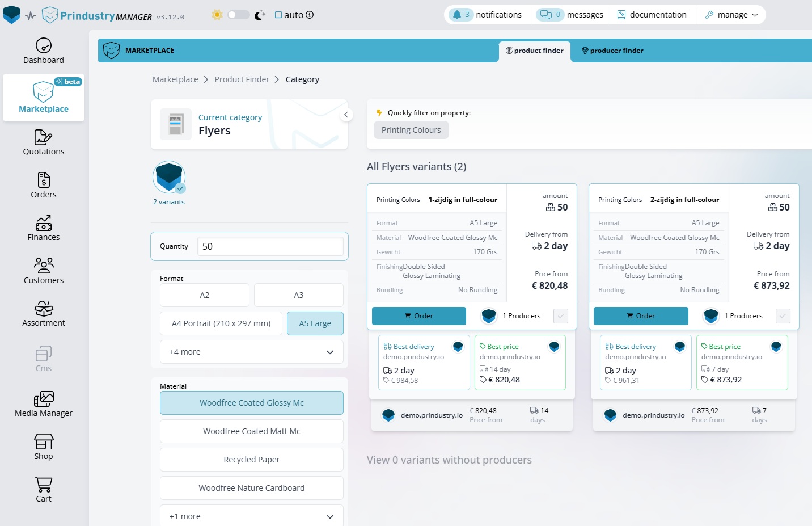
Task: Expand the '+4 more' formats dropdown
Action: tap(251, 352)
